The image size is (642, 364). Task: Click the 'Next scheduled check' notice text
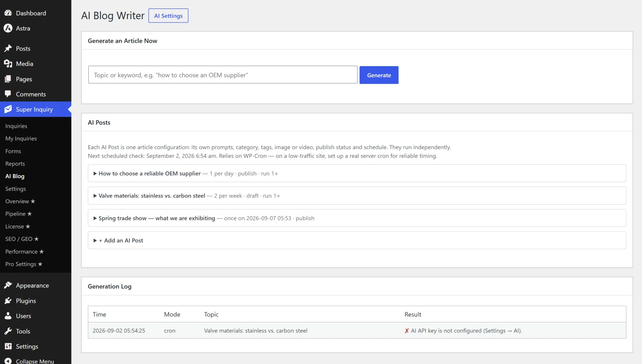[x=262, y=156]
